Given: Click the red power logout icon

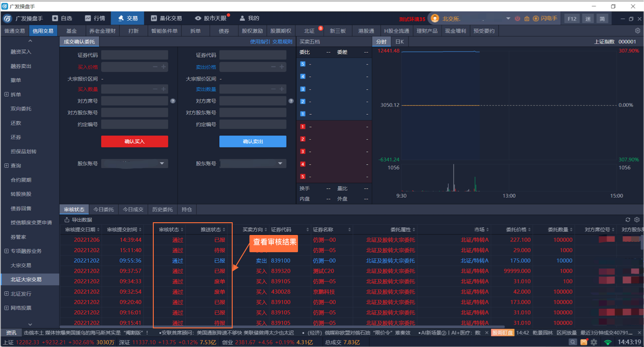Looking at the screenshot, I should click(517, 19).
